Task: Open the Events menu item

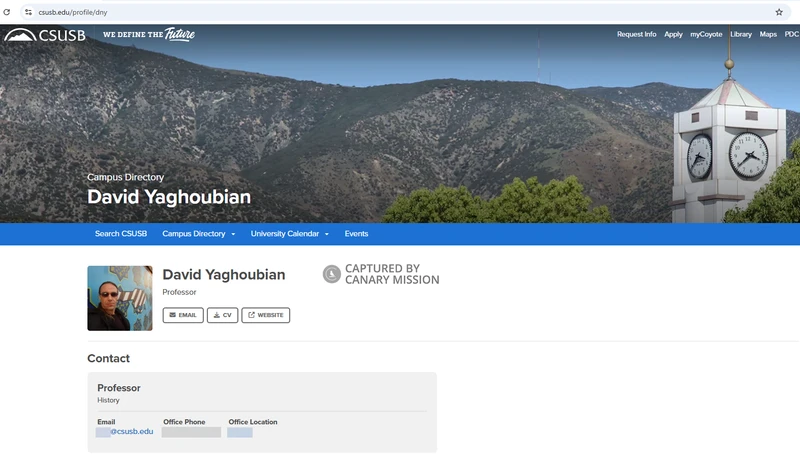Action: 356,234
